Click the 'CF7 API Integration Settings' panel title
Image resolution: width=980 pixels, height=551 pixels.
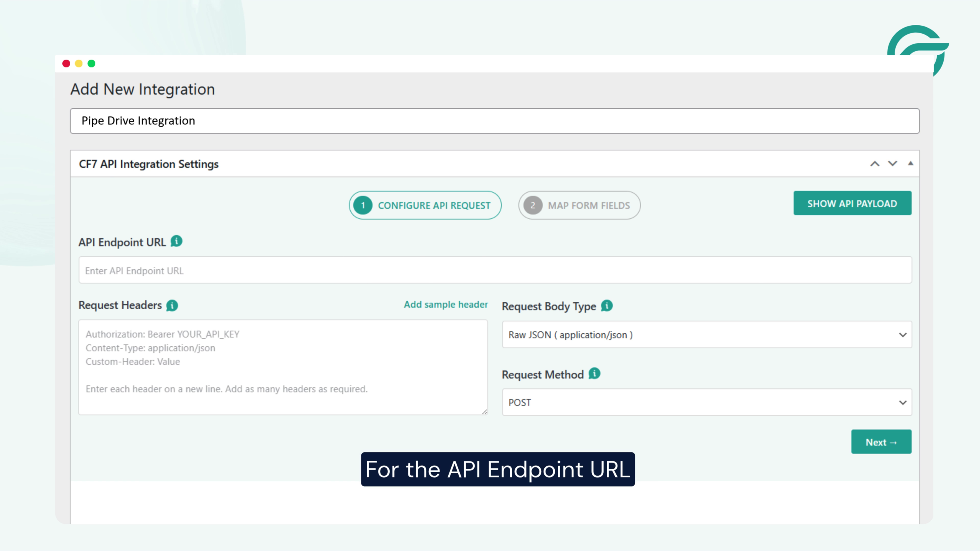point(149,164)
